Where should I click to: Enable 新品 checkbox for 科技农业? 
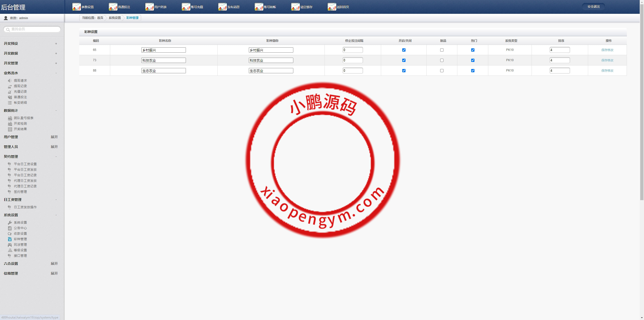(x=442, y=60)
